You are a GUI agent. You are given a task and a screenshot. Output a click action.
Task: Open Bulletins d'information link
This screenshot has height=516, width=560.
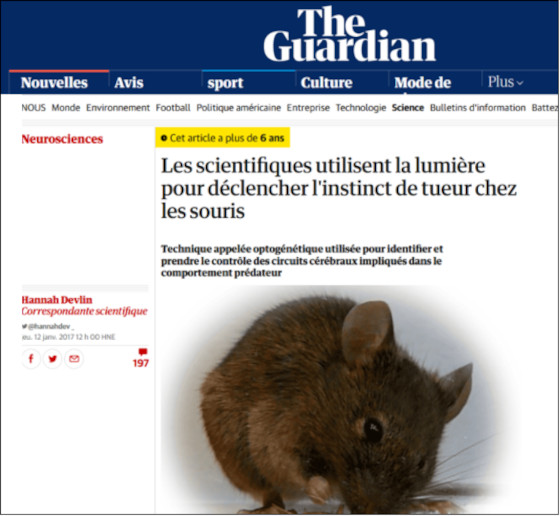coord(478,107)
